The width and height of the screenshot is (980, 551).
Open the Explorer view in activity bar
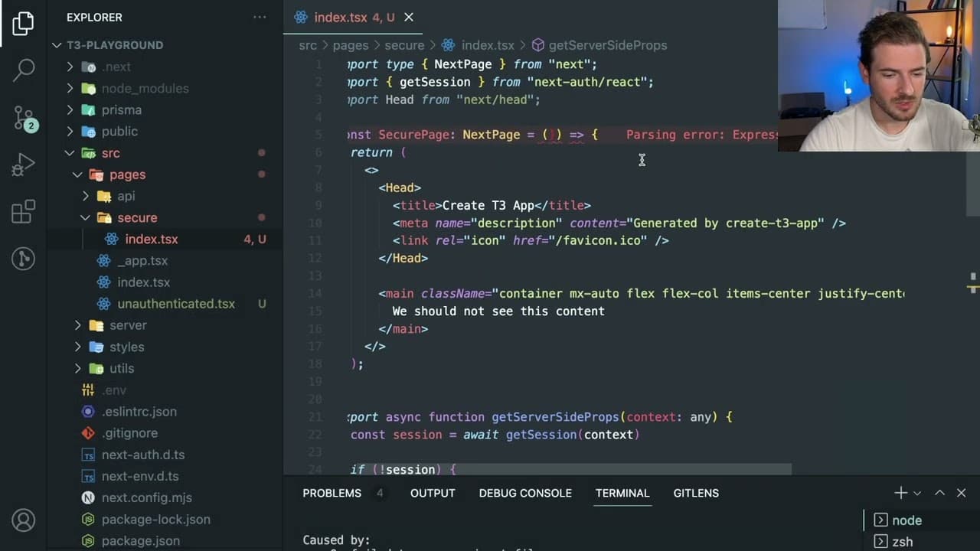23,23
